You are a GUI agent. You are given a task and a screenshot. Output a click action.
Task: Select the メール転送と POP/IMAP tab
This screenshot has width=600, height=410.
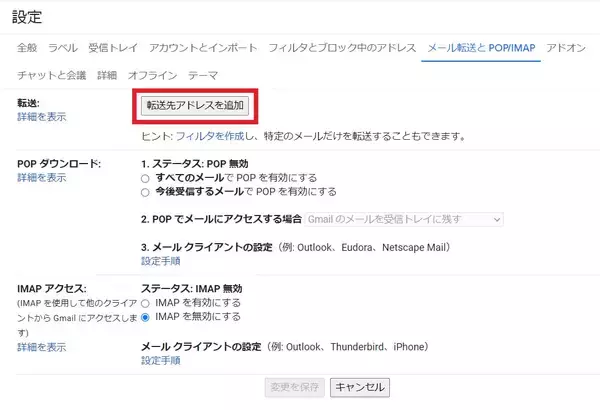481,48
